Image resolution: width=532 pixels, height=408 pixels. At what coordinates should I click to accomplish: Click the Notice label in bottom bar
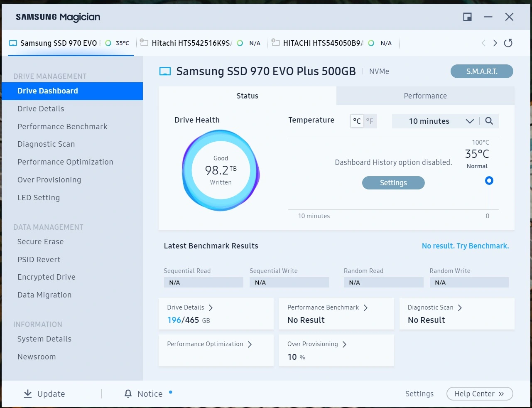click(150, 394)
